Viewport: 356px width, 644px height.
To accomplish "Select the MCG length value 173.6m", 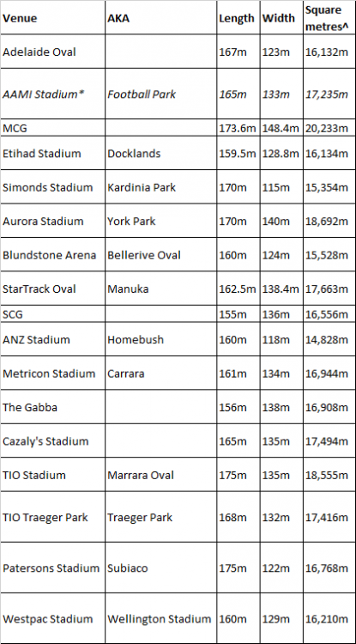I will [x=238, y=128].
